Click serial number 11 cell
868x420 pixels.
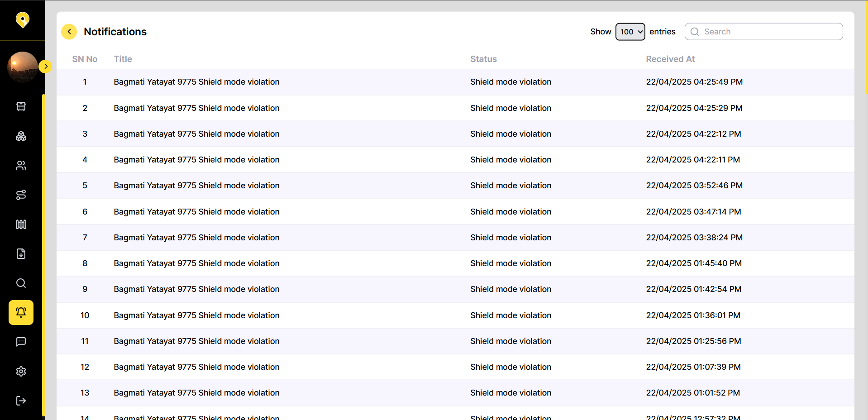[x=85, y=341]
